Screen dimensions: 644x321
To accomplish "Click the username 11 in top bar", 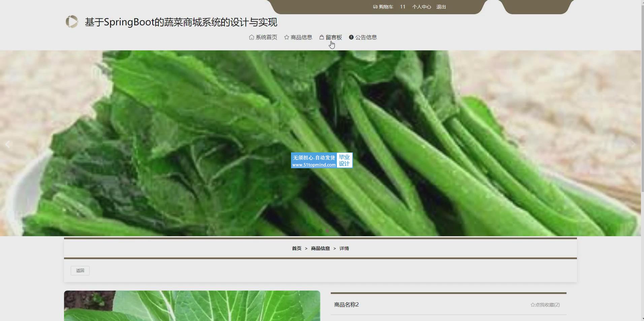I will coord(402,7).
